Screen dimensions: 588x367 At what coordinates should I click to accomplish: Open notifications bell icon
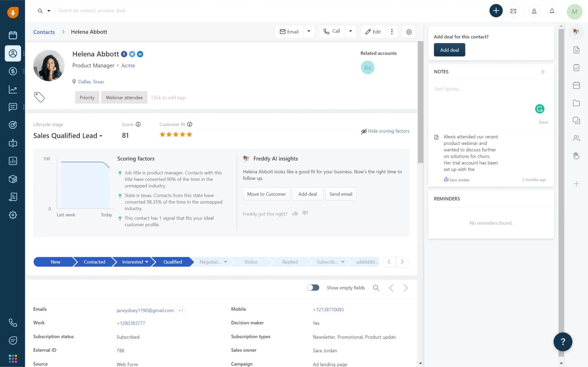tap(552, 11)
